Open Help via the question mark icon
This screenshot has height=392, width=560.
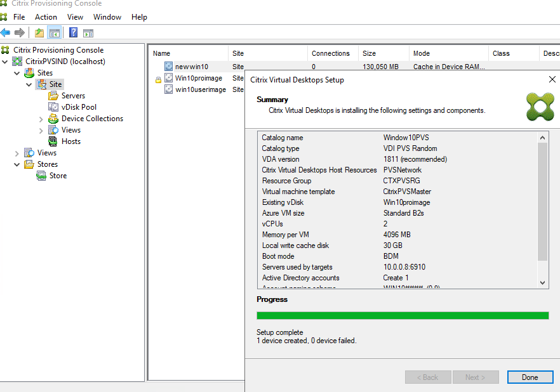click(x=73, y=33)
